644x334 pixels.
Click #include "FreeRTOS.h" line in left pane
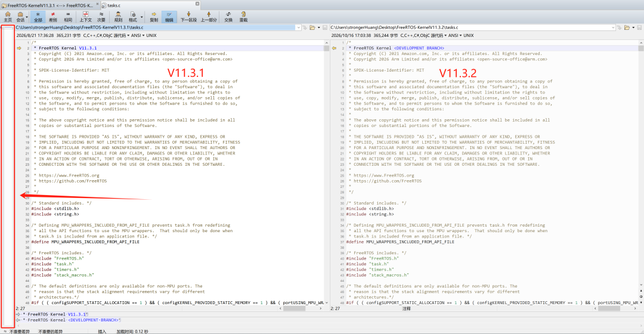(57, 258)
